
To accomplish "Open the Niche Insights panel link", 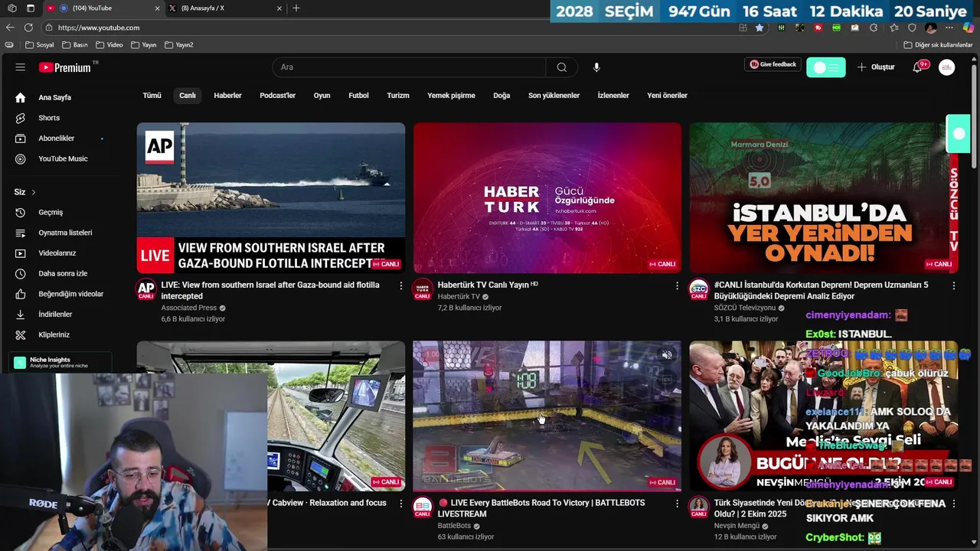I will (x=60, y=362).
